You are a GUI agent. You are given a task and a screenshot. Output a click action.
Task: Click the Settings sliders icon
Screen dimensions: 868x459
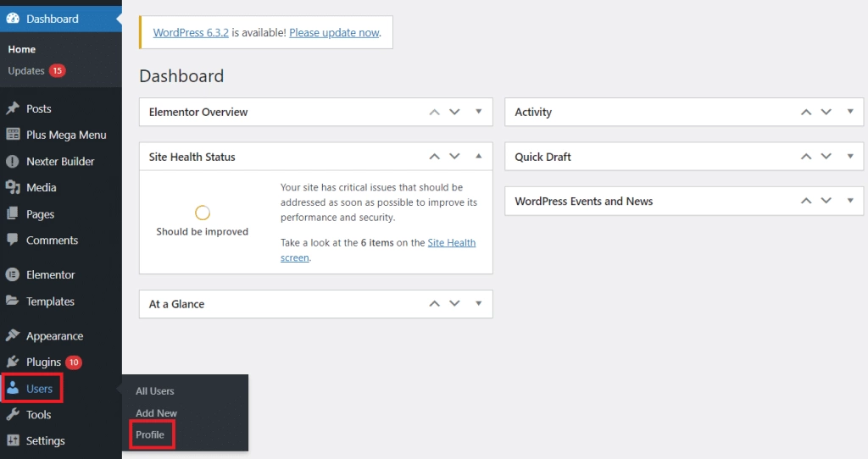[12, 440]
